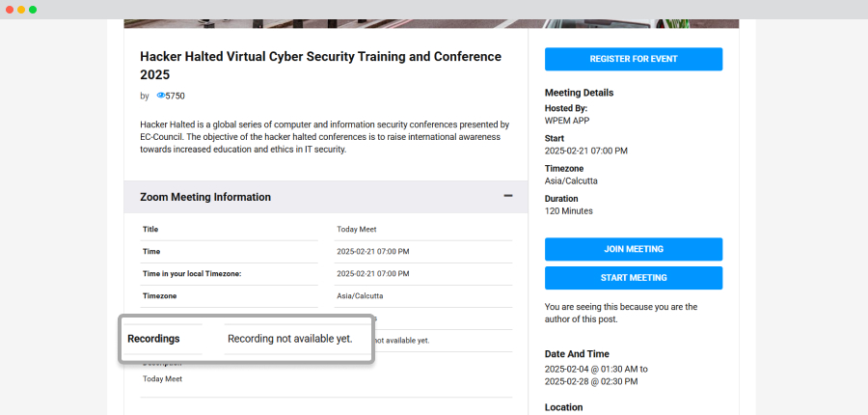Viewport: 868px width, 415px height.
Task: Click the event banner image at top
Action: [x=431, y=23]
